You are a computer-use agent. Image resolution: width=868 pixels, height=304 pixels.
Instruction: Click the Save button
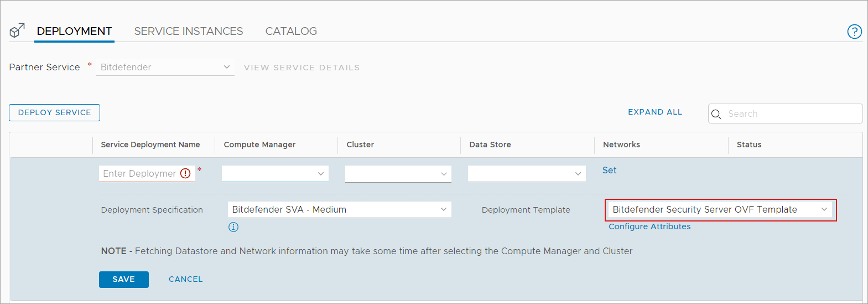point(123,279)
